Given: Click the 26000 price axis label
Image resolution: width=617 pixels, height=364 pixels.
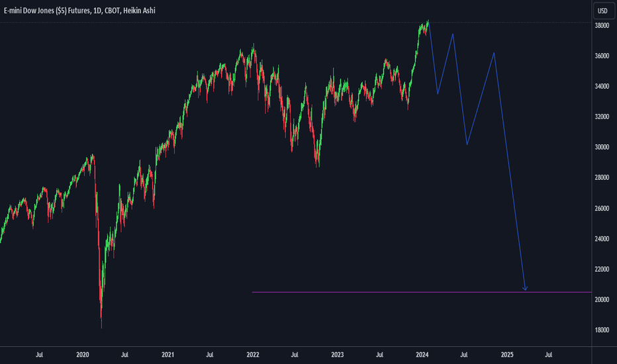Looking at the screenshot, I should tap(602, 208).
